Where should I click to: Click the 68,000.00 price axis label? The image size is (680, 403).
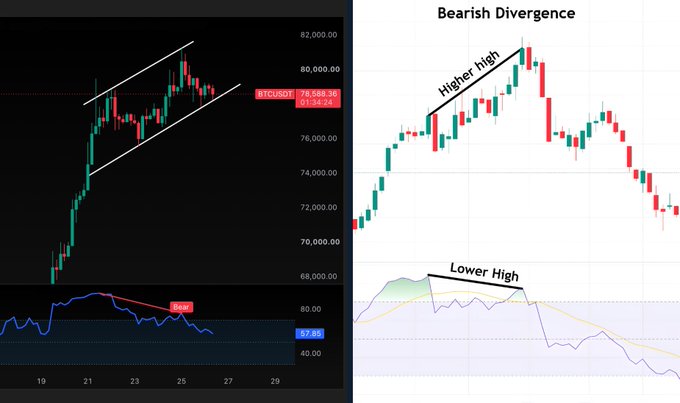pos(319,276)
